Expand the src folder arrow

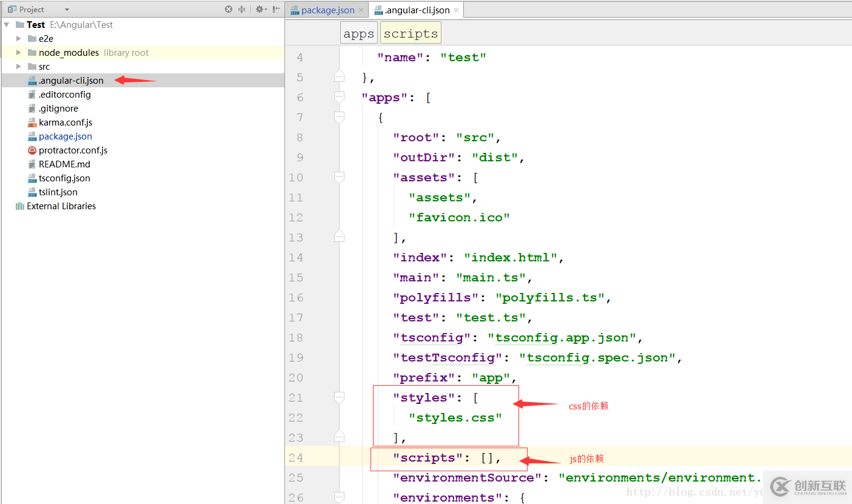pyautogui.click(x=19, y=67)
